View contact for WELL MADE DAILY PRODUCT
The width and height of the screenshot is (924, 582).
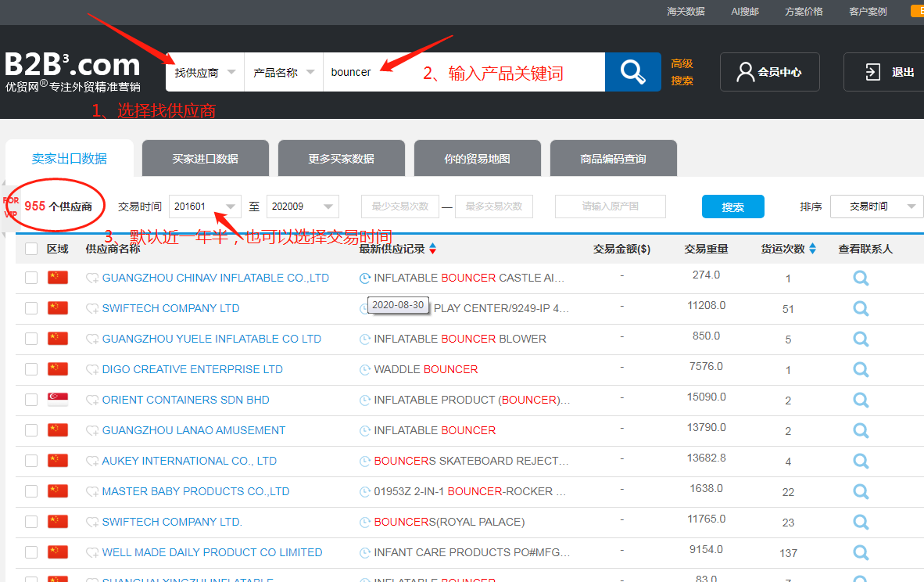(x=861, y=552)
